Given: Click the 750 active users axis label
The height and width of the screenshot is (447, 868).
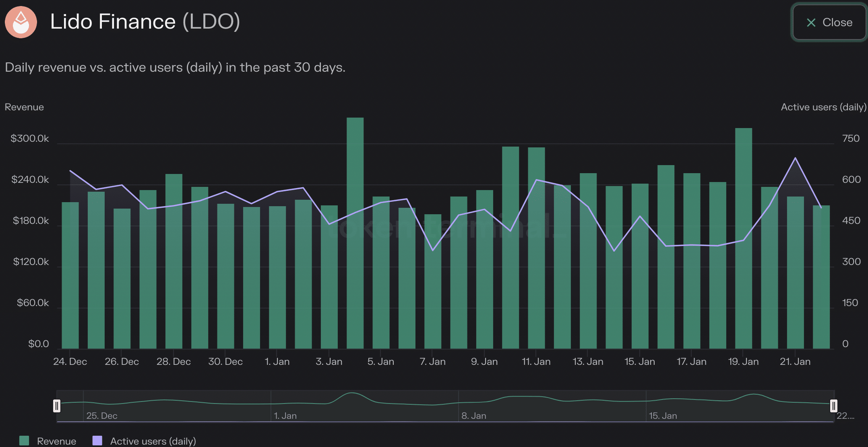Looking at the screenshot, I should coord(851,139).
